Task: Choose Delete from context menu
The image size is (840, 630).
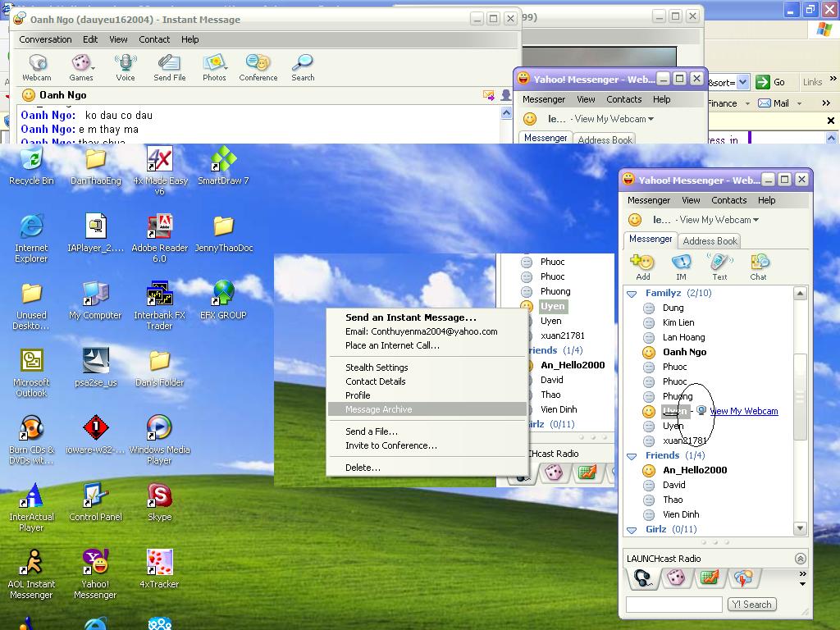Action: [427, 468]
